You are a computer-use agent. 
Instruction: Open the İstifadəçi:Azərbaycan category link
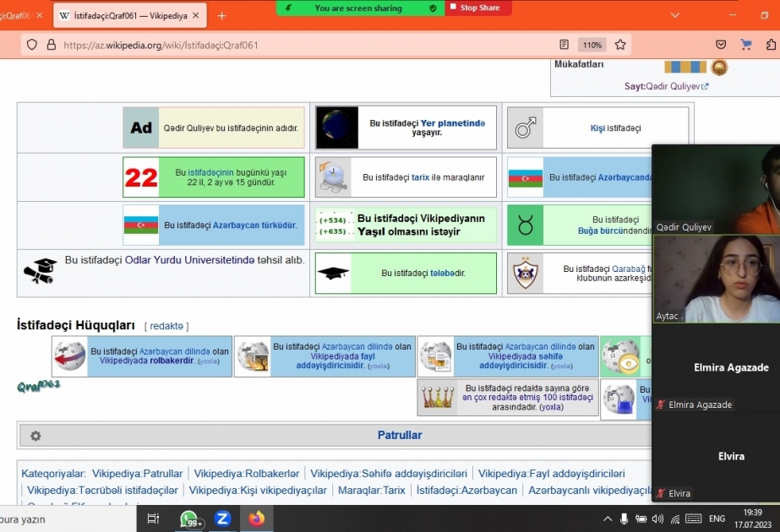(x=466, y=491)
